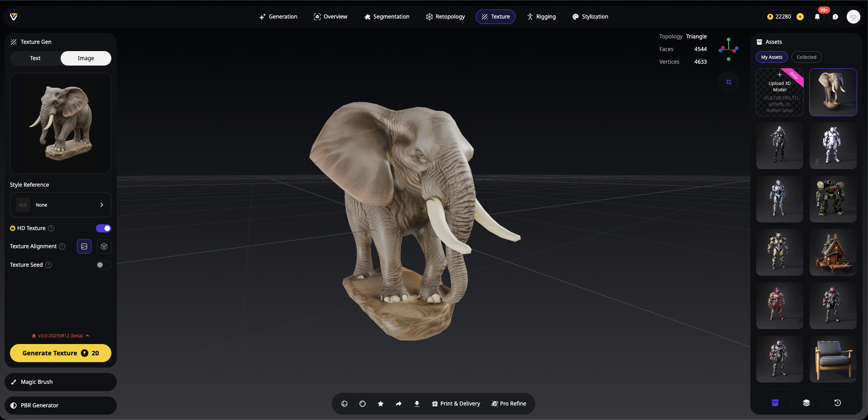868x420 pixels.
Task: Click the grid settings icon below axis gizmo
Action: [729, 82]
